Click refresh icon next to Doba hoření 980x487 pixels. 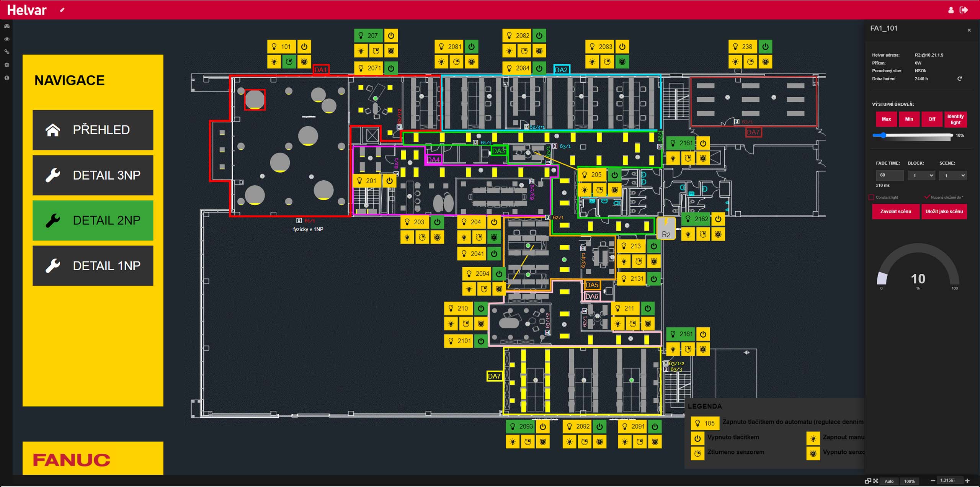click(x=959, y=79)
